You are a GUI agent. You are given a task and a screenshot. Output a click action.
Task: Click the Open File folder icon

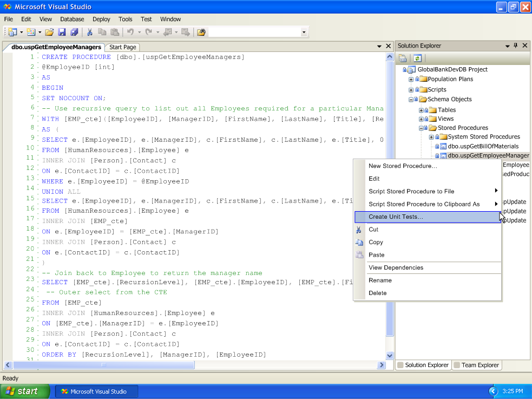(49, 32)
